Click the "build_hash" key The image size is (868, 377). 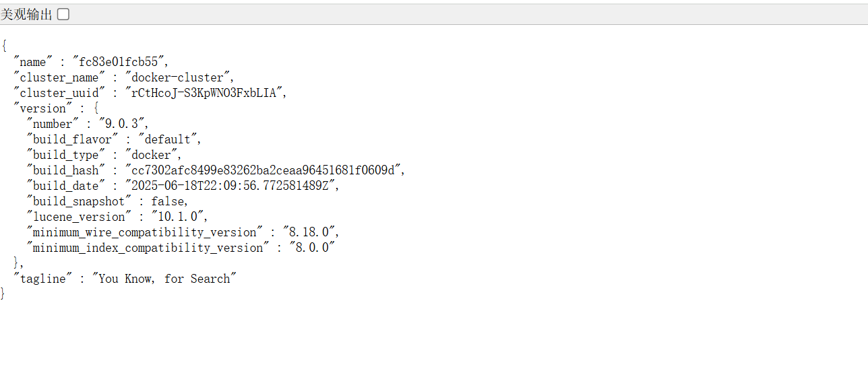(x=66, y=170)
